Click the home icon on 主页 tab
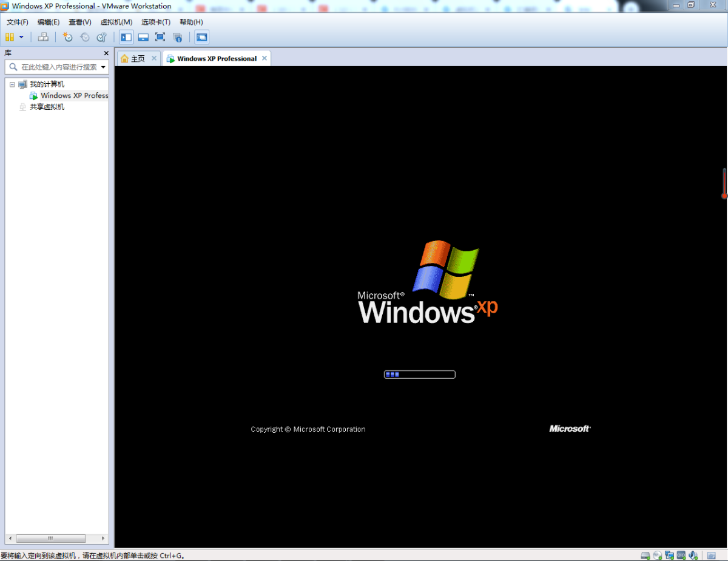Viewport: 728px width, 561px height. pos(124,59)
